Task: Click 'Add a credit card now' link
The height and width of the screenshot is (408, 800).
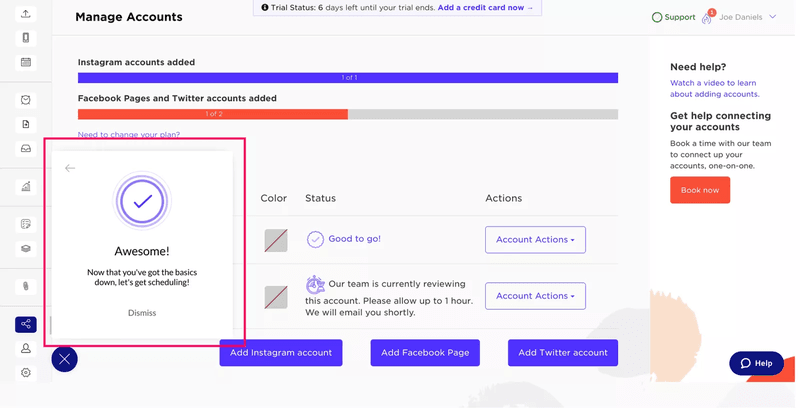Action: tap(486, 8)
